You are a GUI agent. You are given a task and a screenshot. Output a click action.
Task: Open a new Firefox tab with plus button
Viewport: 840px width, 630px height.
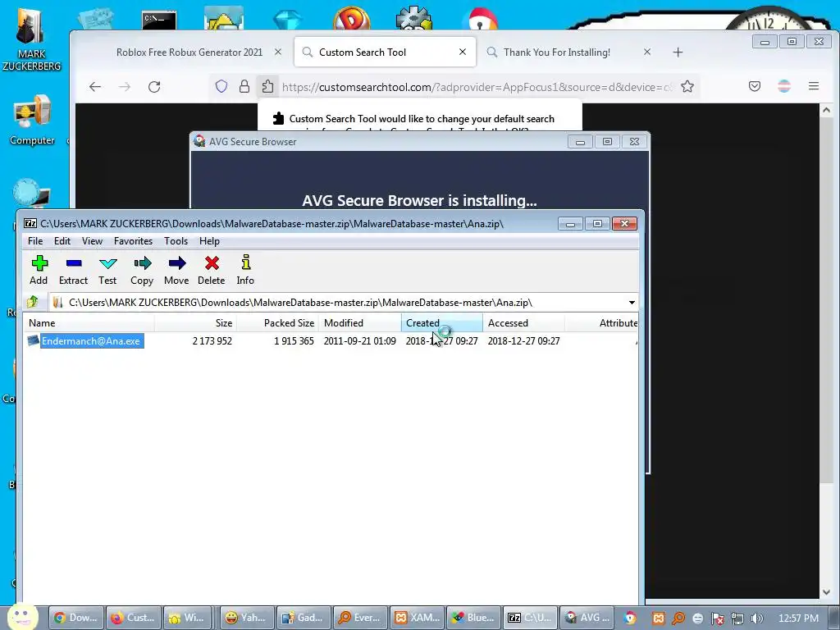[x=678, y=52]
